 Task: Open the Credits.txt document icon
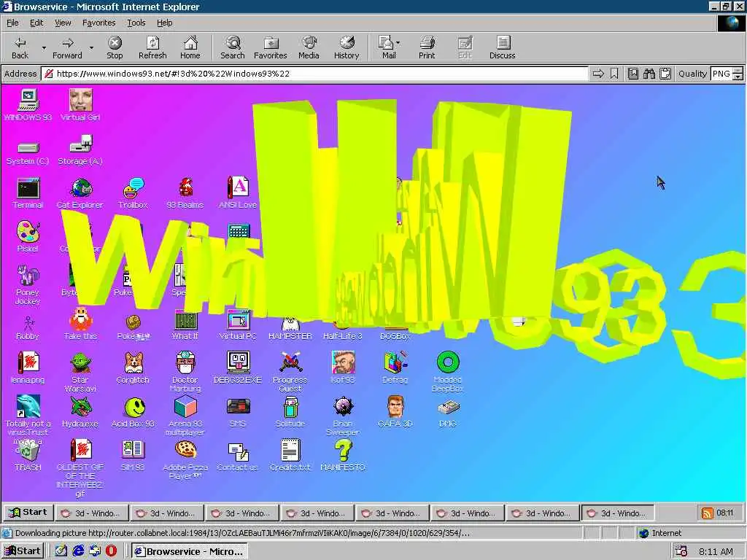pos(290,455)
